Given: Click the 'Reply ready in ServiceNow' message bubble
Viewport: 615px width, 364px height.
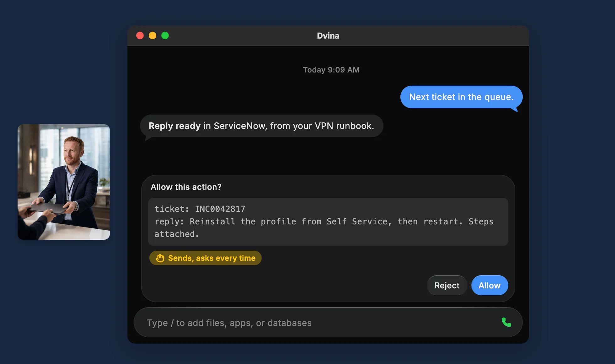Looking at the screenshot, I should pos(261,126).
